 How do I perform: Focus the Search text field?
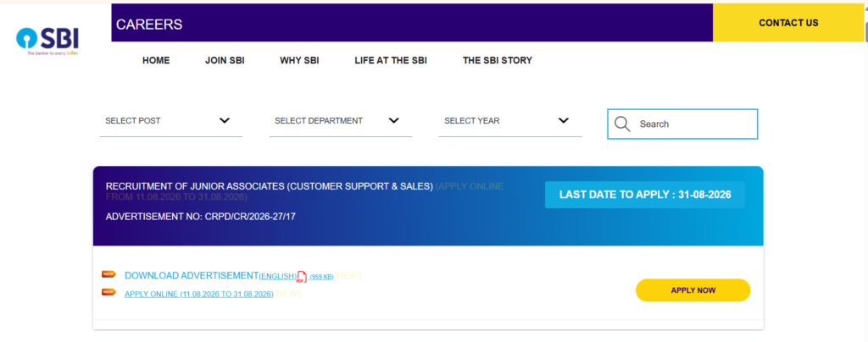click(x=682, y=124)
